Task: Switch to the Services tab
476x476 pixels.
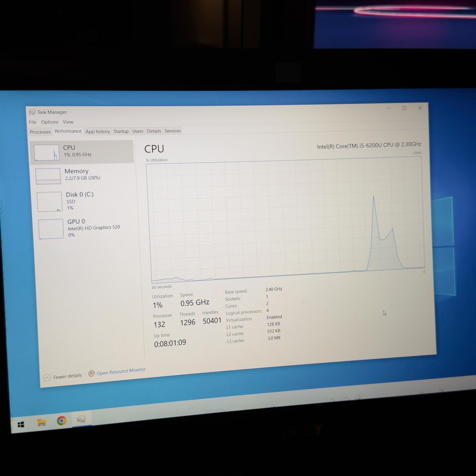Action: pyautogui.click(x=173, y=131)
